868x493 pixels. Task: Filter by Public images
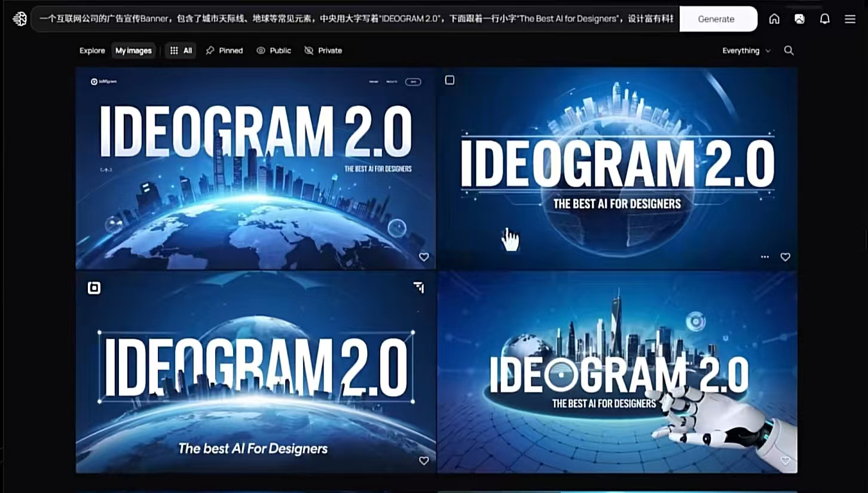[274, 51]
